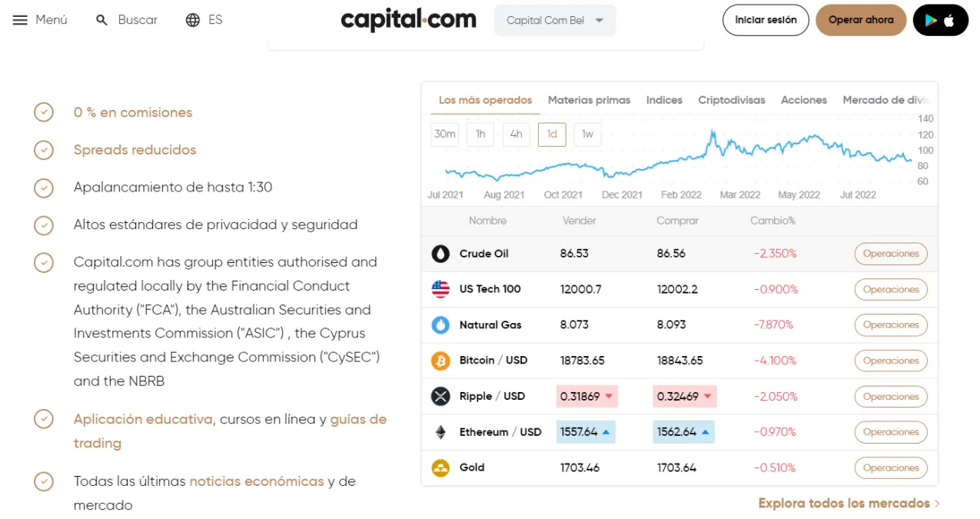
Task: Open the noticias económicas link
Action: click(257, 481)
